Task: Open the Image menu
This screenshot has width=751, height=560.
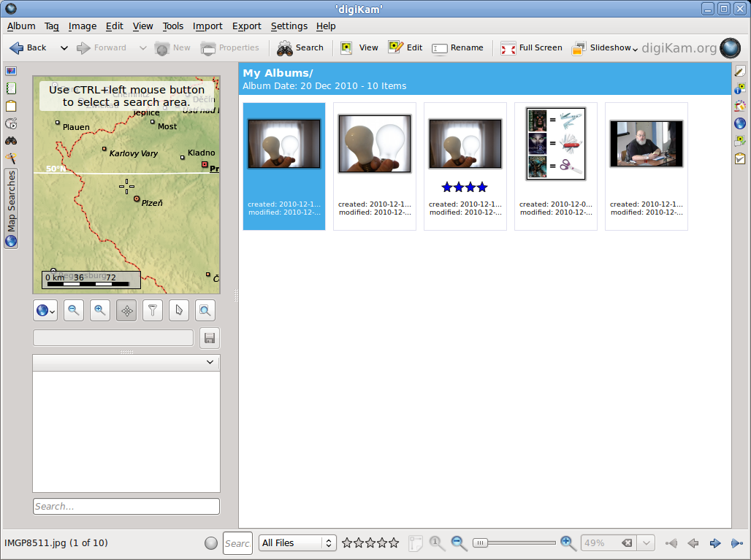Action: point(83,26)
